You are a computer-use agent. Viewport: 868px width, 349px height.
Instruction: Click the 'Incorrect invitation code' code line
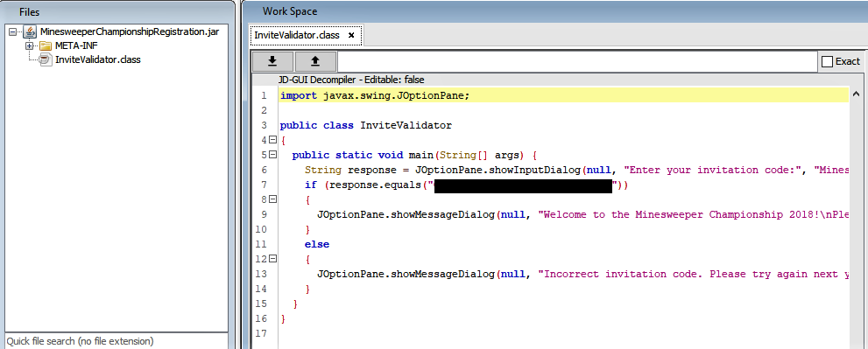(x=582, y=274)
